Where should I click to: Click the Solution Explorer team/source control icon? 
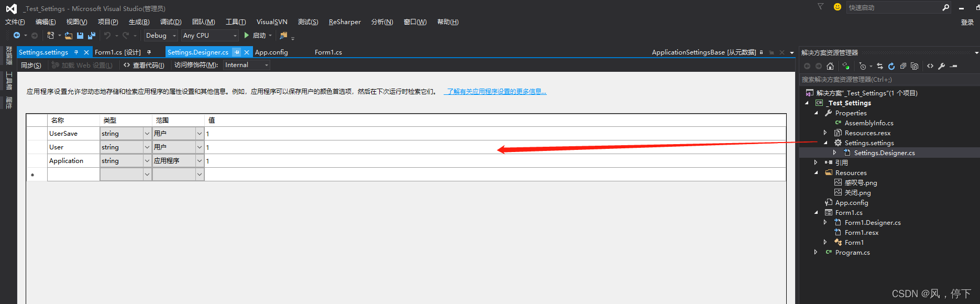(x=846, y=66)
